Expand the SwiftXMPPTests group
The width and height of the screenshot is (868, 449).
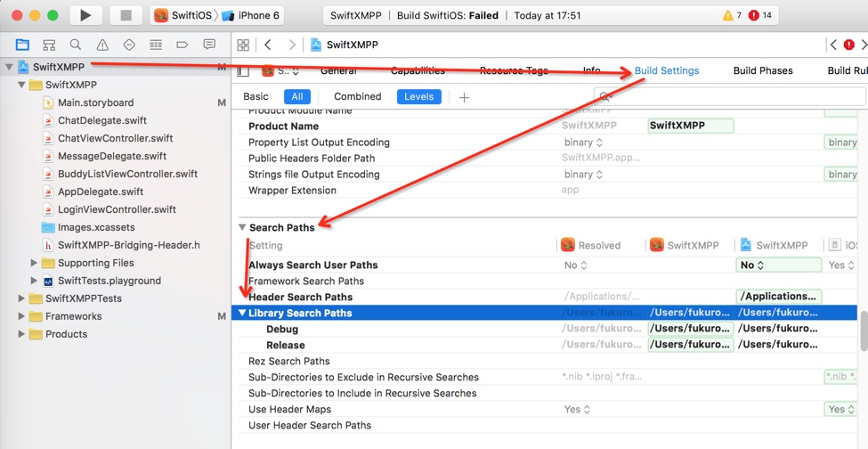21,298
